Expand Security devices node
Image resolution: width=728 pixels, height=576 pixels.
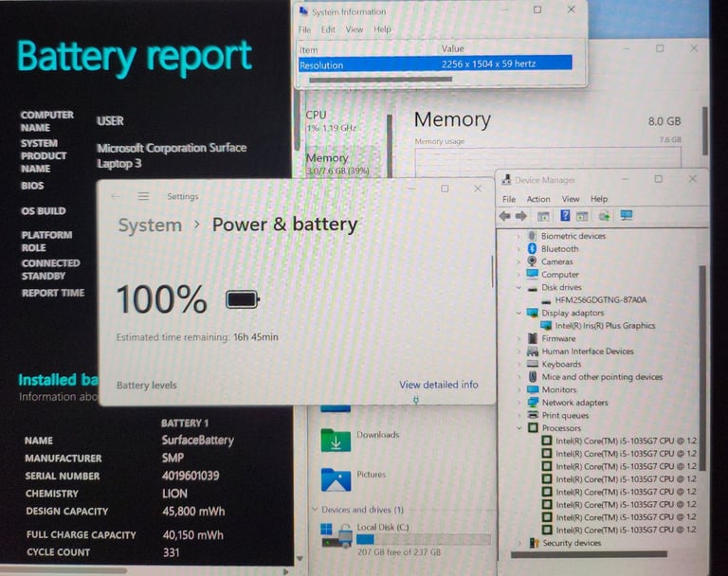click(x=519, y=543)
